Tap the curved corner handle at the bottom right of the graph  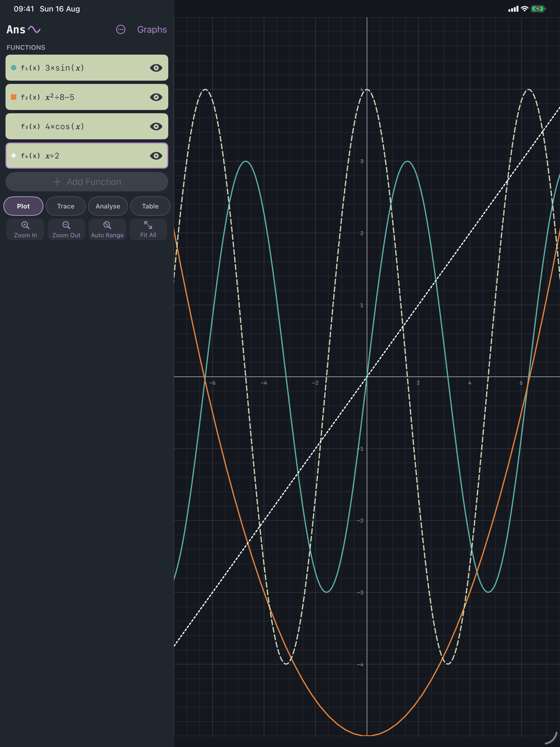click(551, 738)
